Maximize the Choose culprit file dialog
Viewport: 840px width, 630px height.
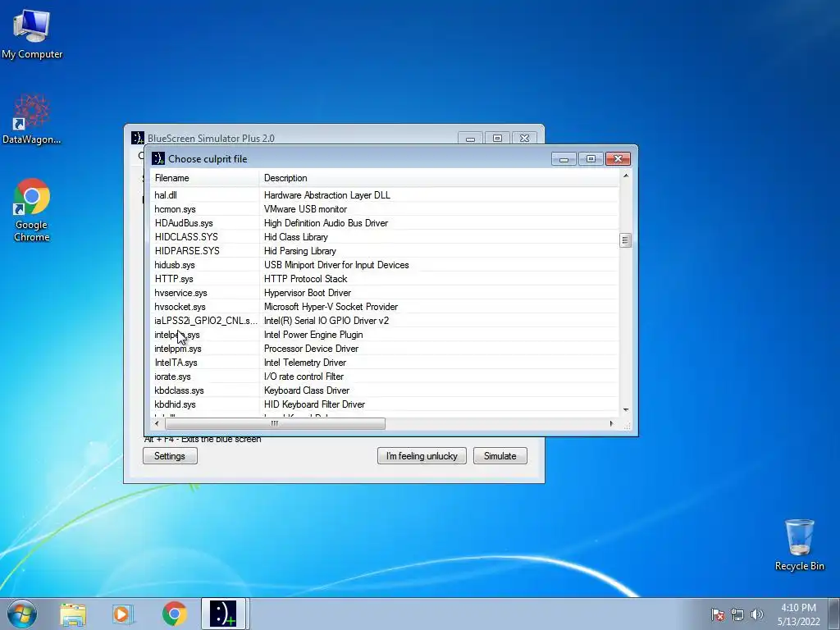[x=591, y=158]
